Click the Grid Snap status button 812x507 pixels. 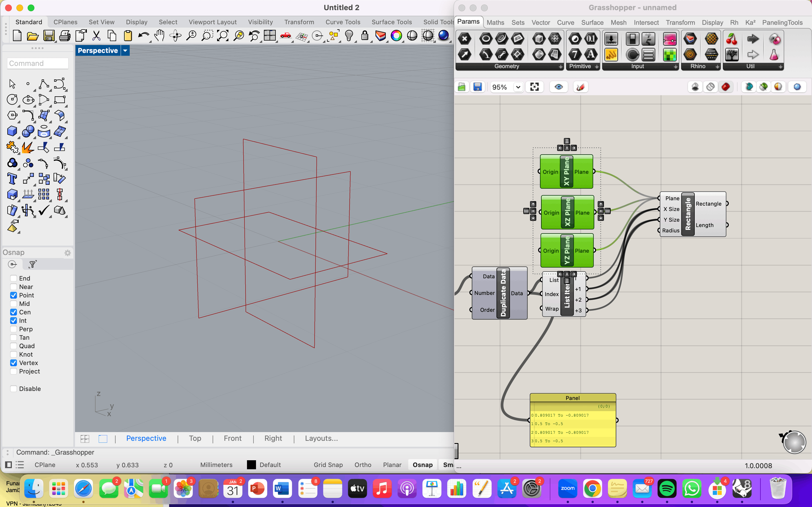[x=328, y=465]
